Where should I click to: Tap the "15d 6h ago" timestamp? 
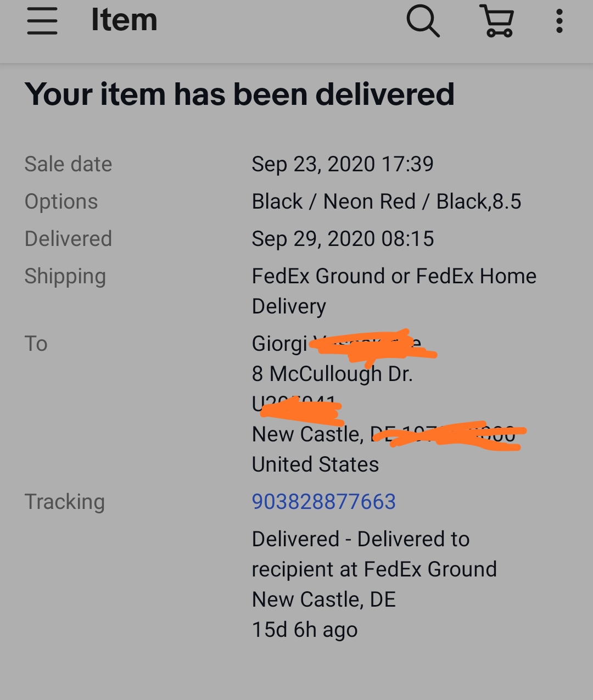point(305,630)
